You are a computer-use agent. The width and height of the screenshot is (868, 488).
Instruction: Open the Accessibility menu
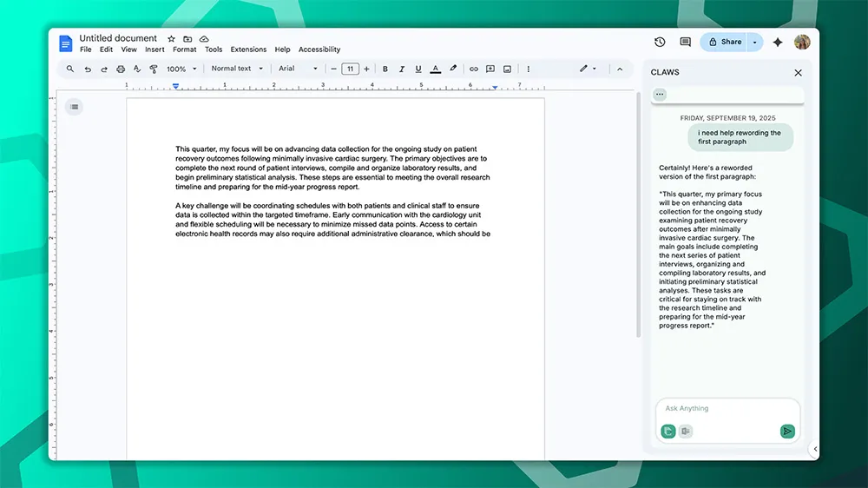319,49
